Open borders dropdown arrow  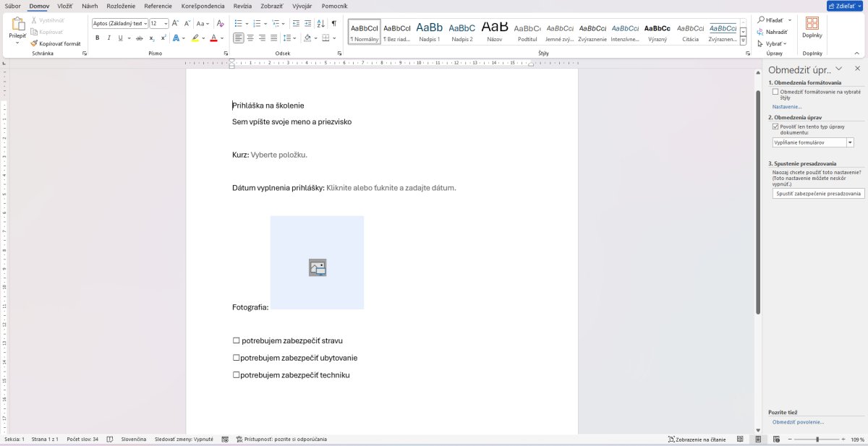coord(335,38)
